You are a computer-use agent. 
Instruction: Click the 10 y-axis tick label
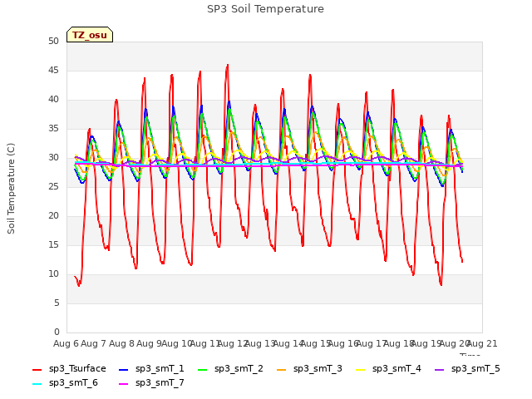pos(53,273)
